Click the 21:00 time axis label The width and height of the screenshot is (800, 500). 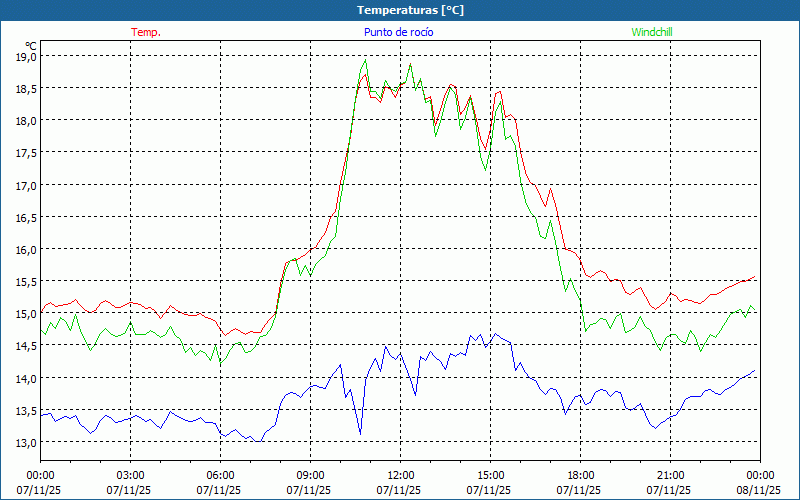coord(671,475)
